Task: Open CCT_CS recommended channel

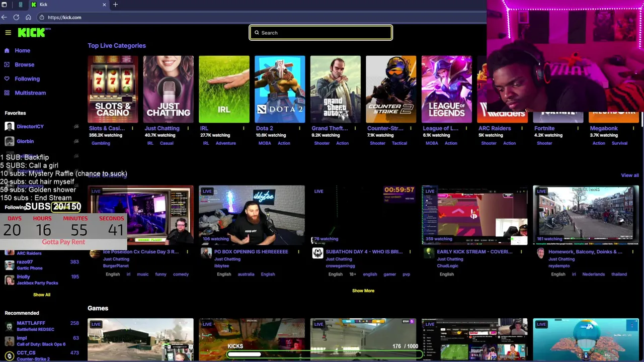Action: [x=41, y=356]
